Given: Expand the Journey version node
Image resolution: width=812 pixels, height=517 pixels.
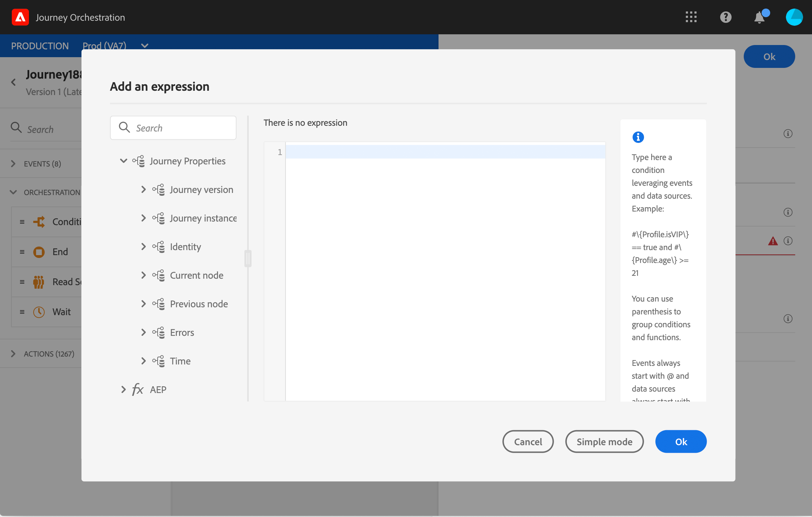Looking at the screenshot, I should 143,189.
